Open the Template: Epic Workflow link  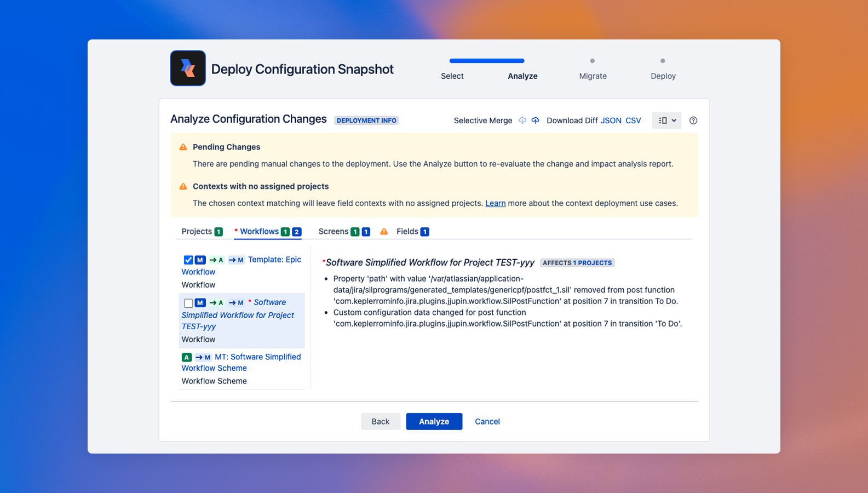(x=242, y=266)
